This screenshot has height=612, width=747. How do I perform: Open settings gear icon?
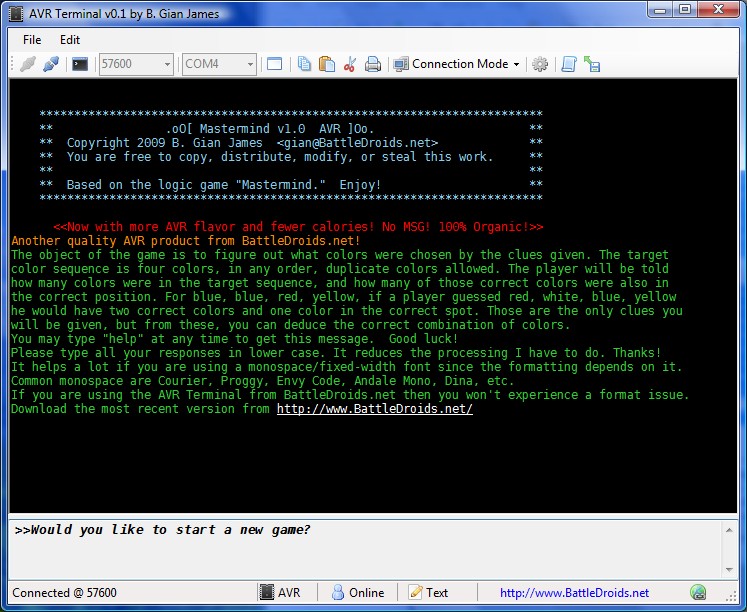click(540, 64)
